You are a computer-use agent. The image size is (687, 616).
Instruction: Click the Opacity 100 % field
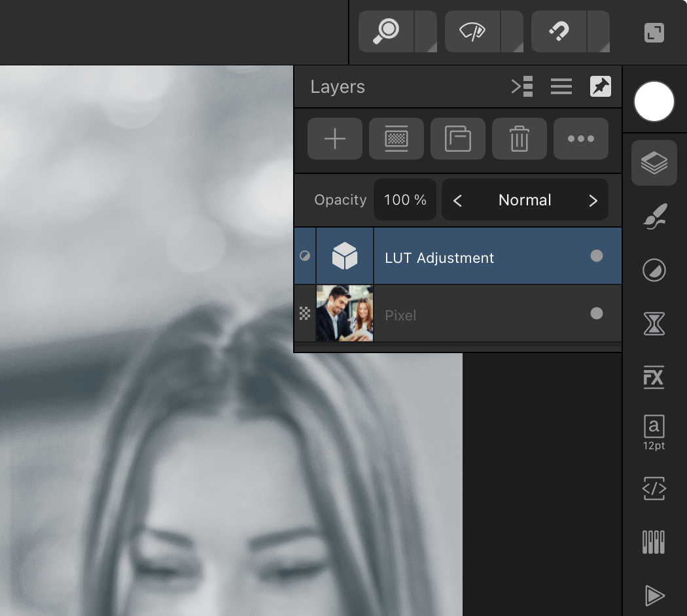click(x=405, y=199)
